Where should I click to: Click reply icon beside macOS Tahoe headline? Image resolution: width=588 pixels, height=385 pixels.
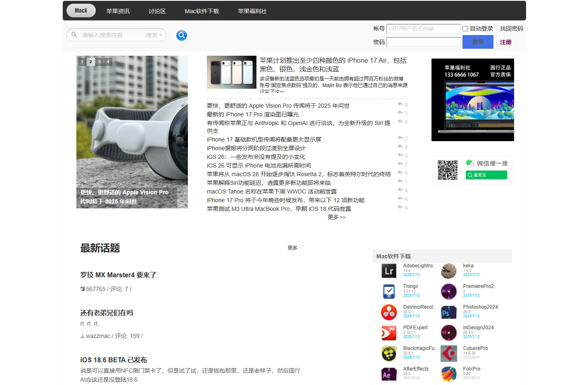400,190
